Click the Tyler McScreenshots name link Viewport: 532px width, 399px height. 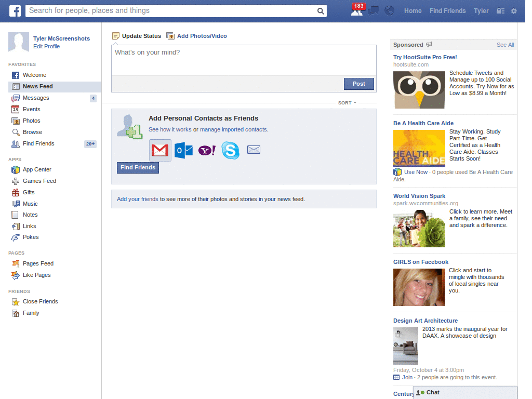coord(61,38)
